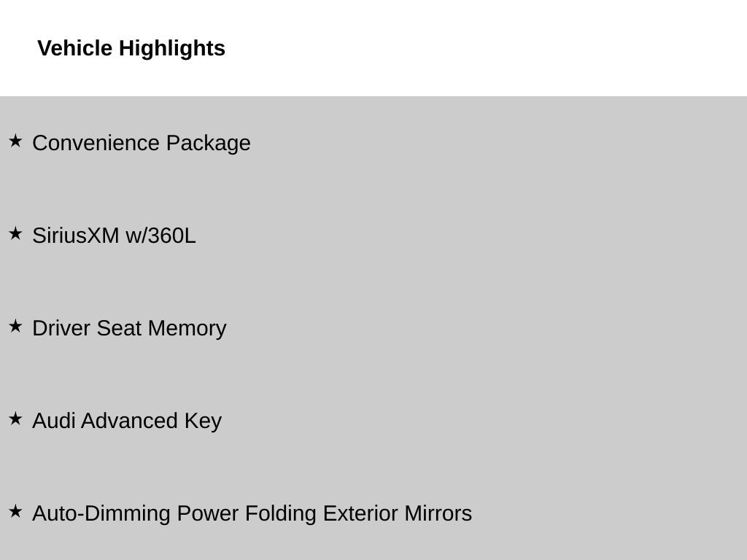The width and height of the screenshot is (747, 560).
Task: Click the star by Auto-Dimming Power Folding Mirrors
Action: 15,511
